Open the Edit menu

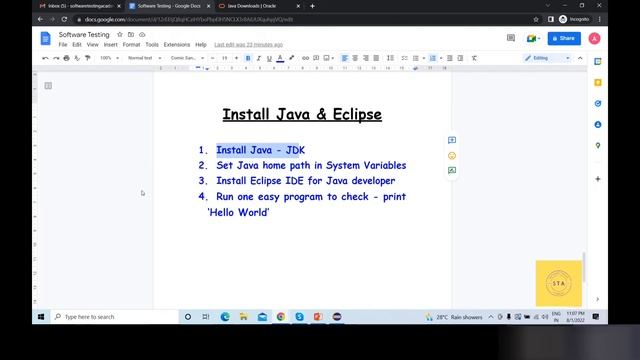click(x=77, y=44)
